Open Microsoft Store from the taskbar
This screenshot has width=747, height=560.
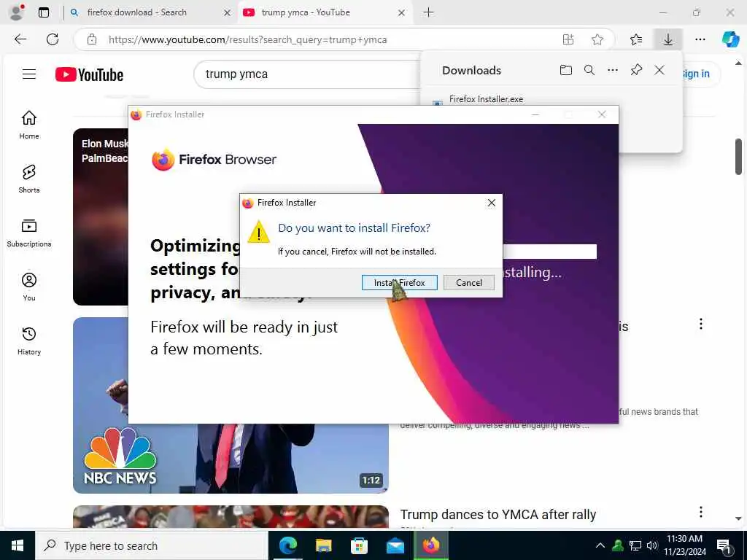click(x=359, y=545)
